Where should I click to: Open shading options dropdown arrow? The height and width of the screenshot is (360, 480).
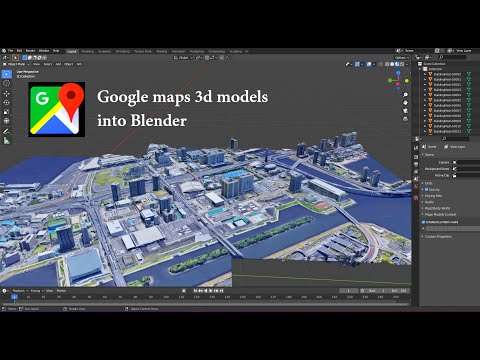407,64
